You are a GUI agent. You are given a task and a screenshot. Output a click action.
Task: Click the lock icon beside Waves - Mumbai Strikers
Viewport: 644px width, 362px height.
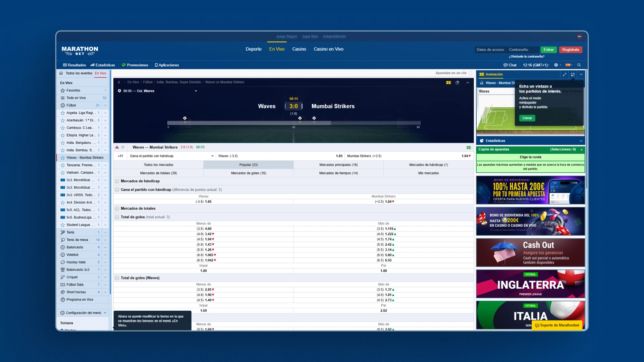coord(482,83)
